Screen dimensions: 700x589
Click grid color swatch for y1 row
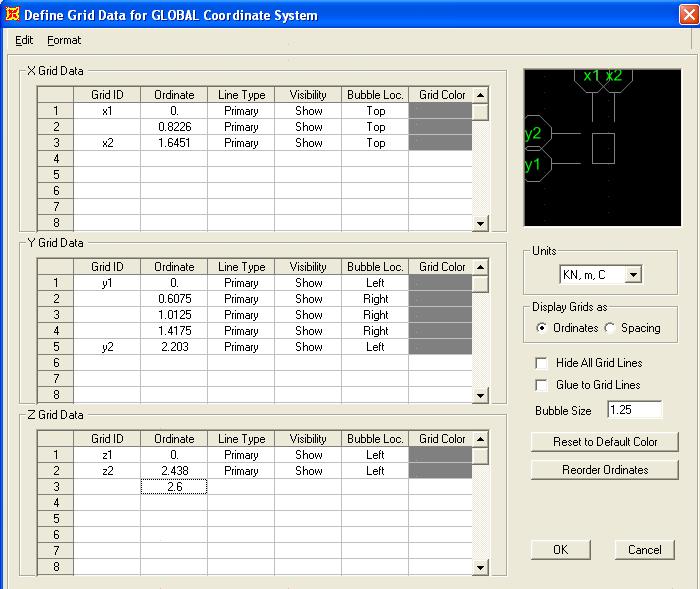(440, 283)
